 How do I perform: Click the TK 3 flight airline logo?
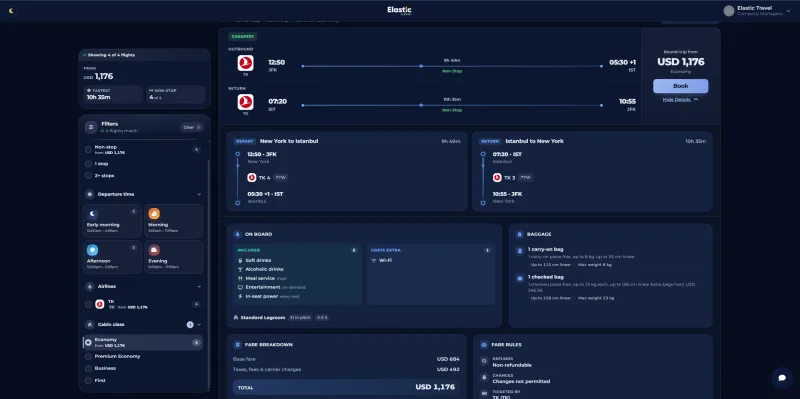497,178
